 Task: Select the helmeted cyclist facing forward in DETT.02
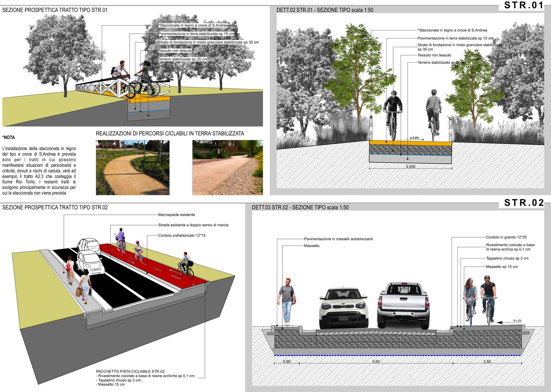click(x=393, y=115)
